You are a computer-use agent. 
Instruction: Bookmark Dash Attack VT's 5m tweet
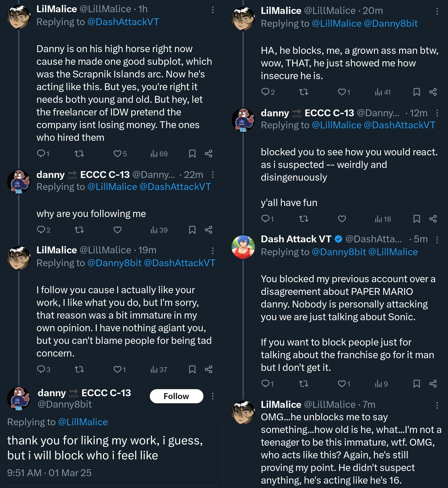pos(416,384)
